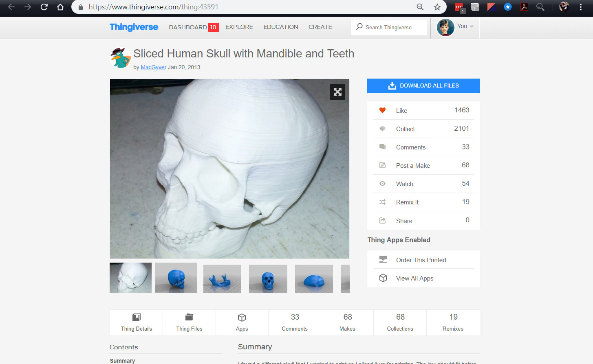
Task: Select the blue skull side-view thumbnail
Action: click(176, 278)
